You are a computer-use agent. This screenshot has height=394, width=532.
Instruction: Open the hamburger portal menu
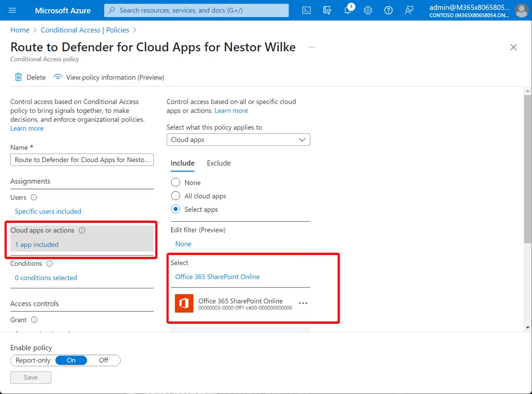tap(12, 10)
